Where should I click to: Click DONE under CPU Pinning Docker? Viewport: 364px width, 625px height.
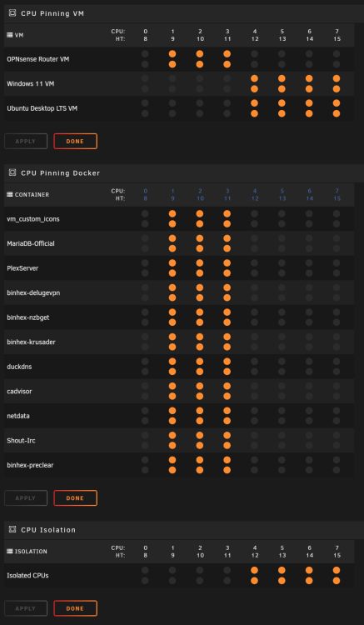tap(75, 497)
